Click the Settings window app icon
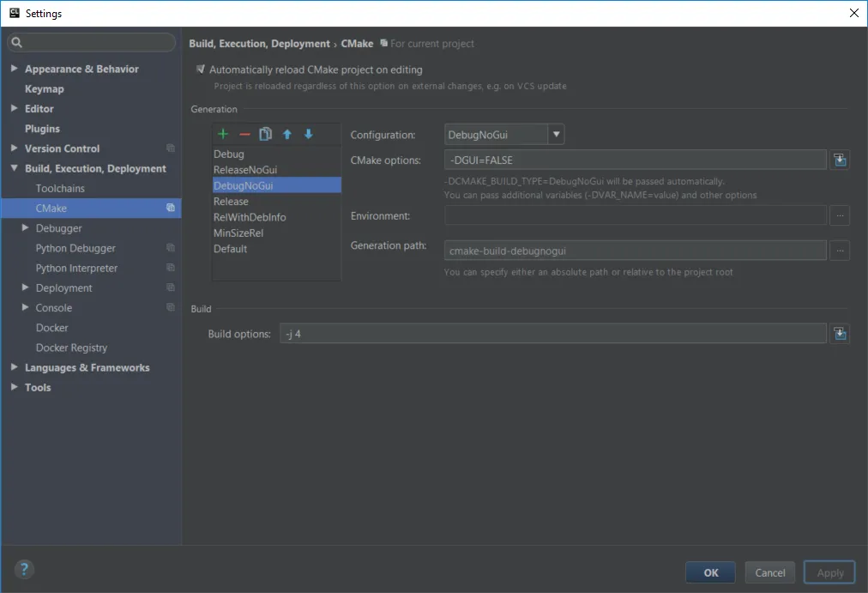Image resolution: width=868 pixels, height=593 pixels. tap(15, 13)
